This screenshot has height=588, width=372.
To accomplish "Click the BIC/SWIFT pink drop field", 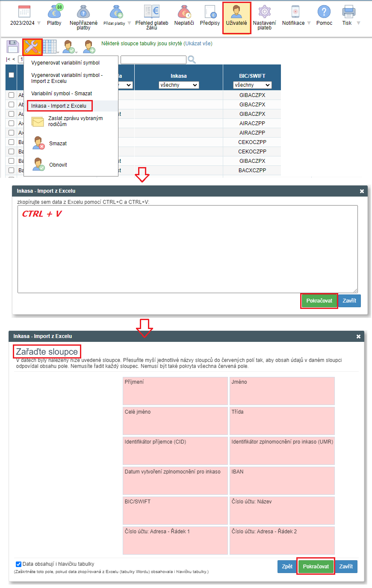I will [175, 511].
